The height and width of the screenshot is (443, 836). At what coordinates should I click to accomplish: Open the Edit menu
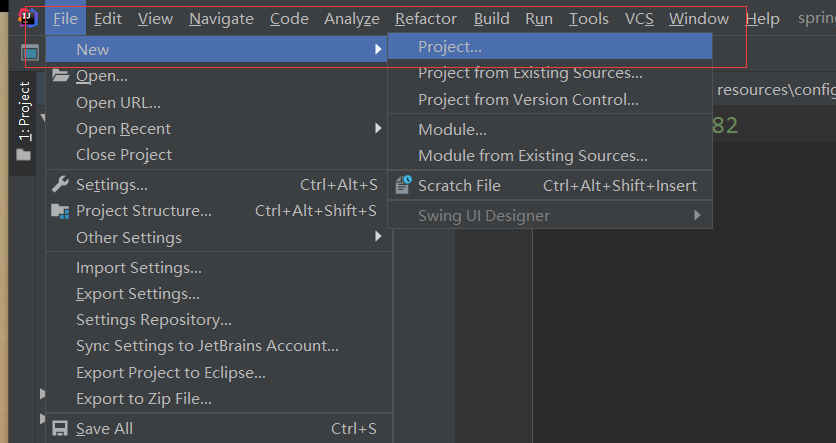click(108, 19)
